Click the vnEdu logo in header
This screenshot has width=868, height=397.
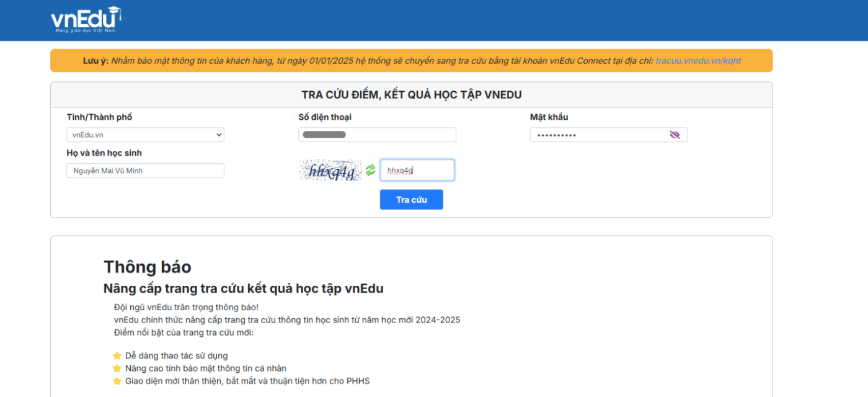pyautogui.click(x=86, y=20)
